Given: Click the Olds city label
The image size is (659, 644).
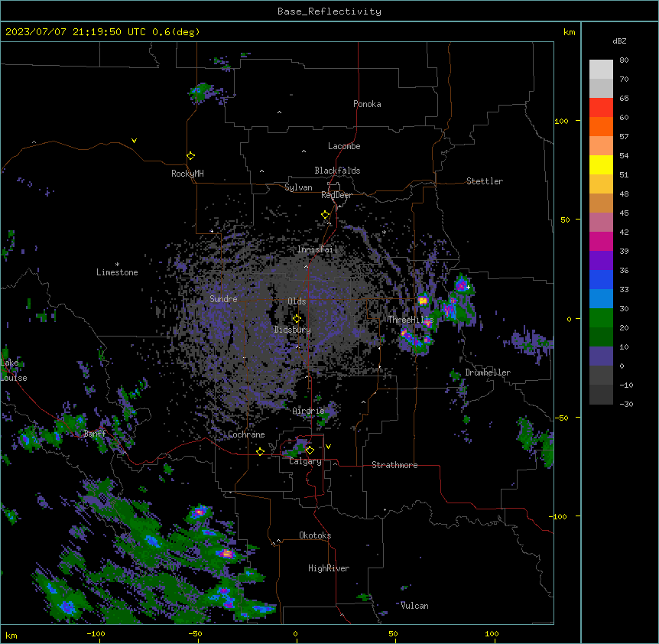Looking at the screenshot, I should tap(297, 301).
